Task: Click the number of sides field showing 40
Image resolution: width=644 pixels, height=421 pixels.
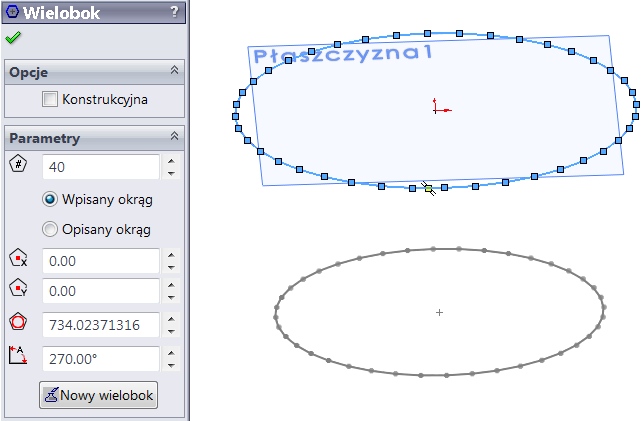Action: tap(101, 167)
